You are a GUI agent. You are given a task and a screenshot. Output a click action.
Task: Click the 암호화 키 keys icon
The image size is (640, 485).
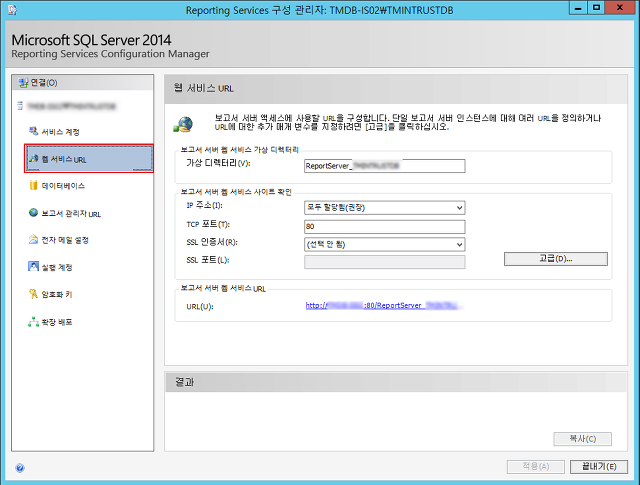click(x=33, y=294)
